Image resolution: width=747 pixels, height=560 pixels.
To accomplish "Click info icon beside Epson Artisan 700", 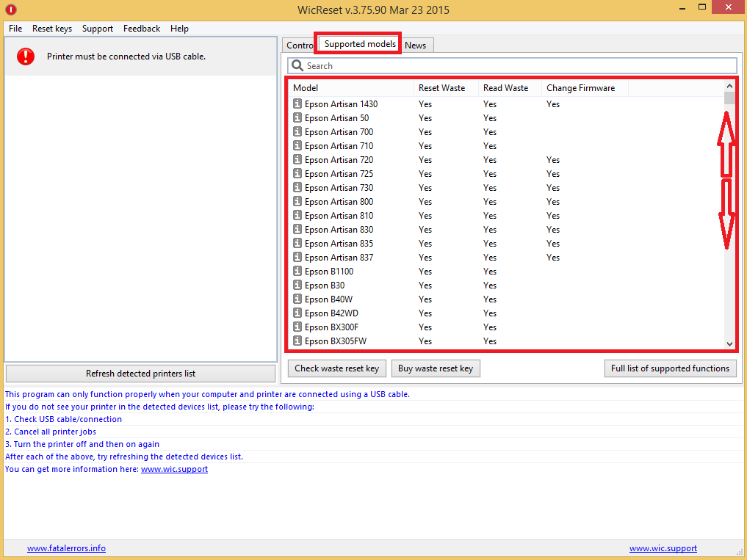I will tap(297, 131).
